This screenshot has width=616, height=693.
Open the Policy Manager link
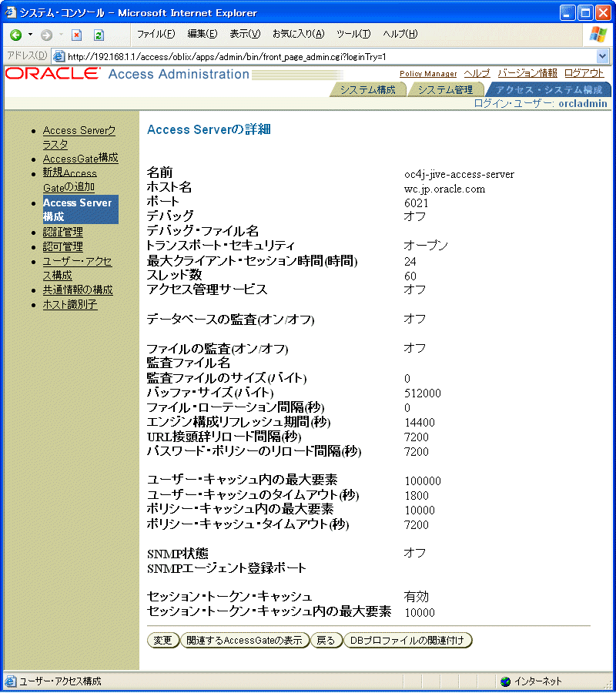coord(428,74)
